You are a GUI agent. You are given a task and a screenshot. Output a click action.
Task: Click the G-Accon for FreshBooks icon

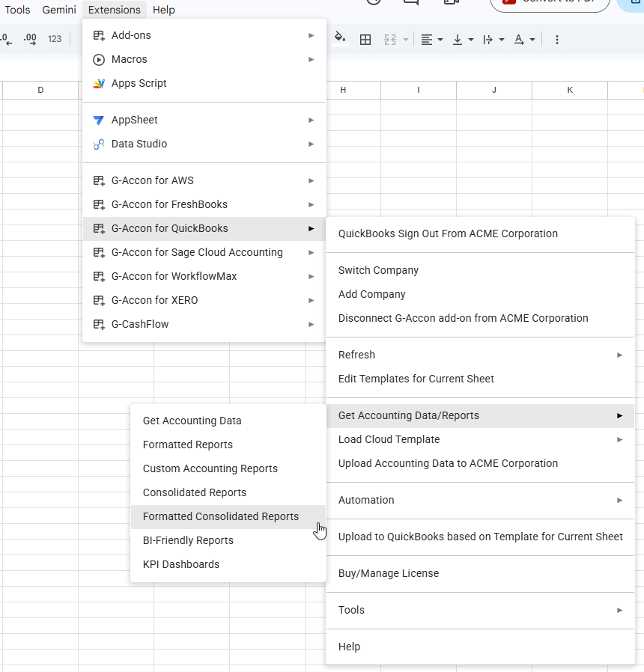99,205
